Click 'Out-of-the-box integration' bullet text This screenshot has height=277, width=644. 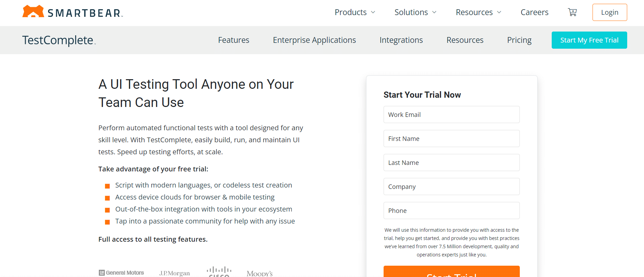[x=203, y=209]
